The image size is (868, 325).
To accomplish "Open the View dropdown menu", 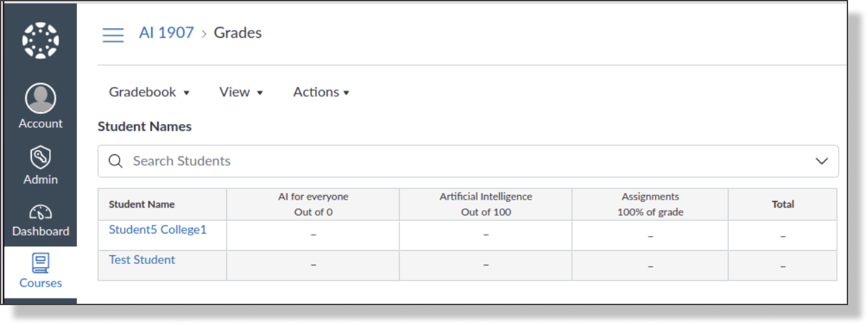I will pos(241,92).
